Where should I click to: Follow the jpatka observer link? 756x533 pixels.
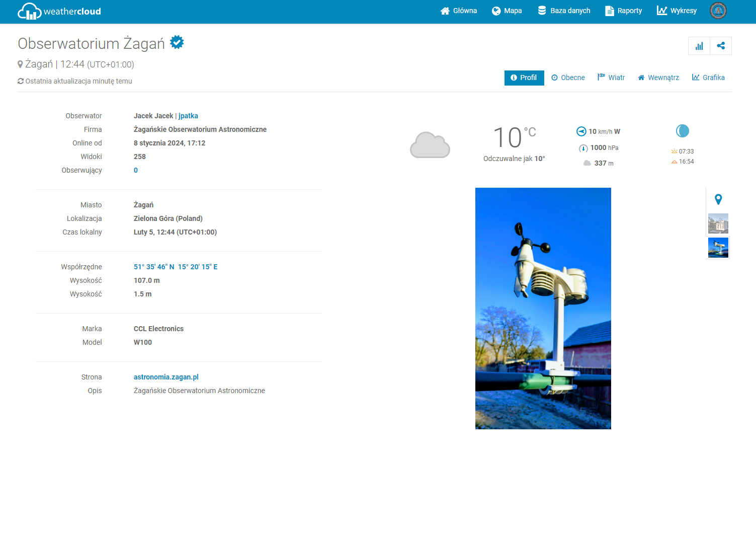click(188, 116)
